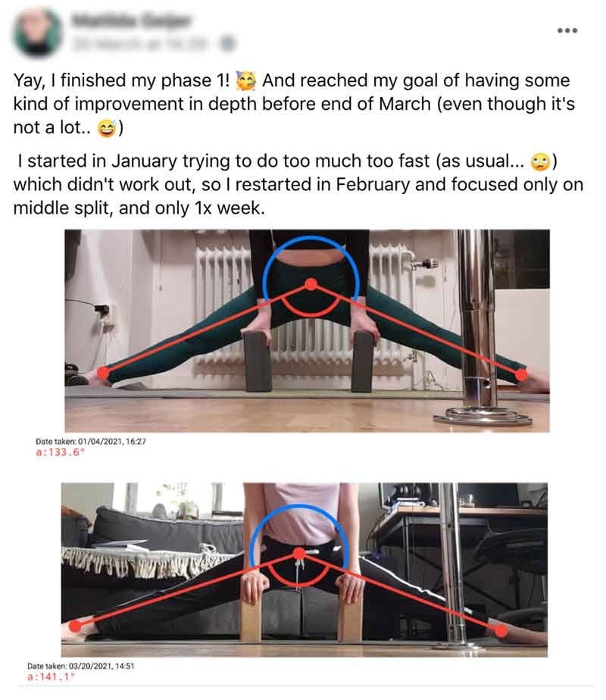
Task: Click the 'a:133.6°' angle label
Action: (x=60, y=452)
